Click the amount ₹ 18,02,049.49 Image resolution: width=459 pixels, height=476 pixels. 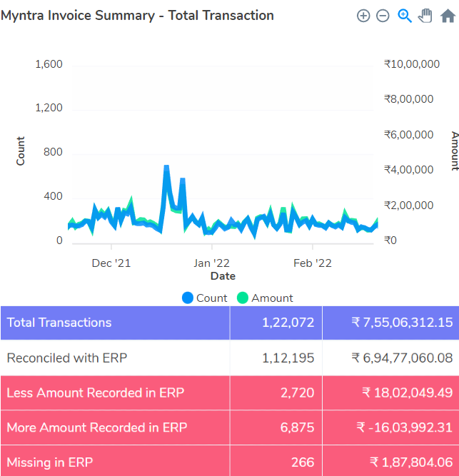(x=407, y=393)
